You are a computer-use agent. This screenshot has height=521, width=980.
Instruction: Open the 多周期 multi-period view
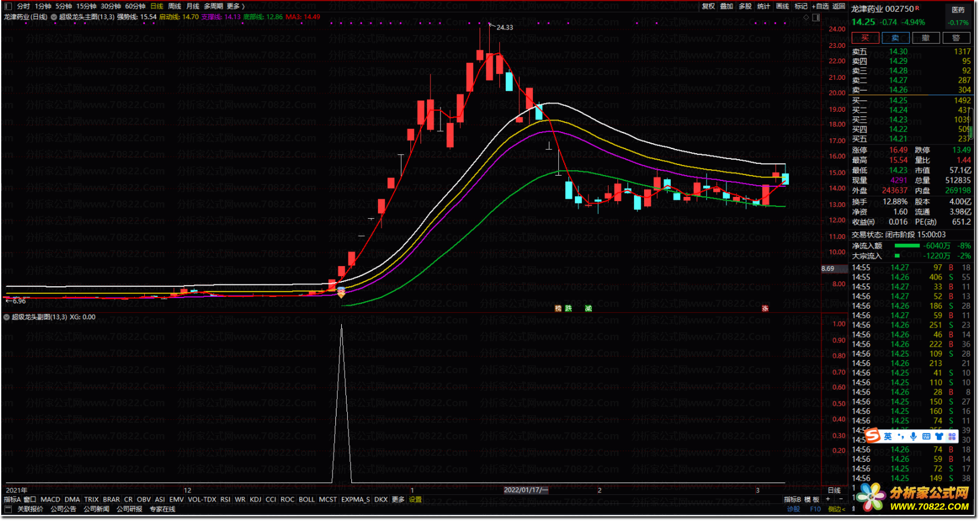point(214,7)
